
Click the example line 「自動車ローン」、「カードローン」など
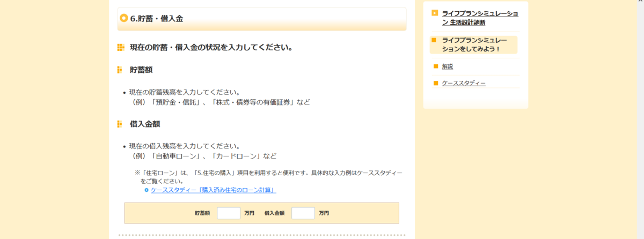pyautogui.click(x=204, y=156)
